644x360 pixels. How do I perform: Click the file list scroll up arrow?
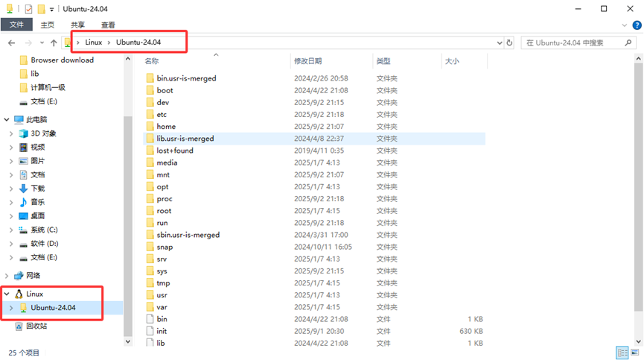(638, 59)
